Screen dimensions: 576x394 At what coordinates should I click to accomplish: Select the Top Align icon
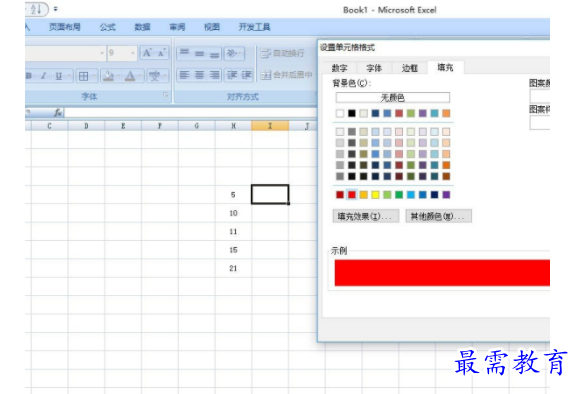coord(184,53)
